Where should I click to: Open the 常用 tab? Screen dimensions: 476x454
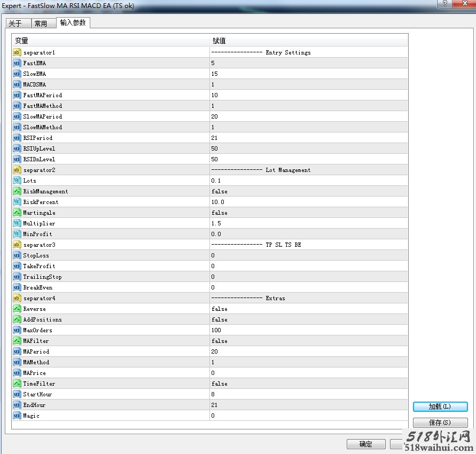coord(44,24)
